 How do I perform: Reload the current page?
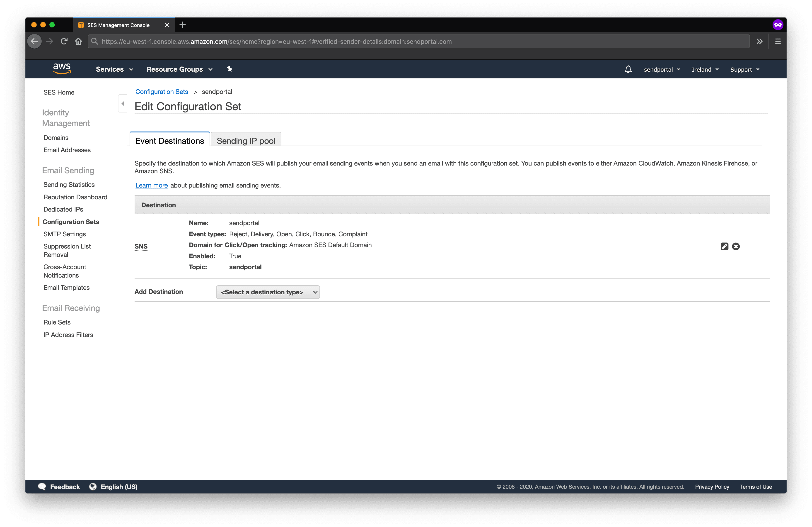click(64, 41)
